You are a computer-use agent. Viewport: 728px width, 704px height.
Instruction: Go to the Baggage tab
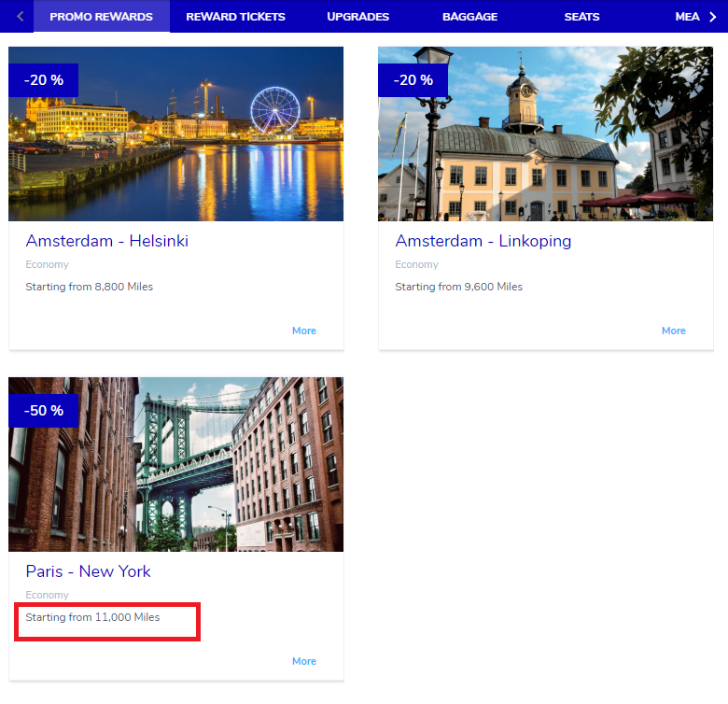[469, 17]
